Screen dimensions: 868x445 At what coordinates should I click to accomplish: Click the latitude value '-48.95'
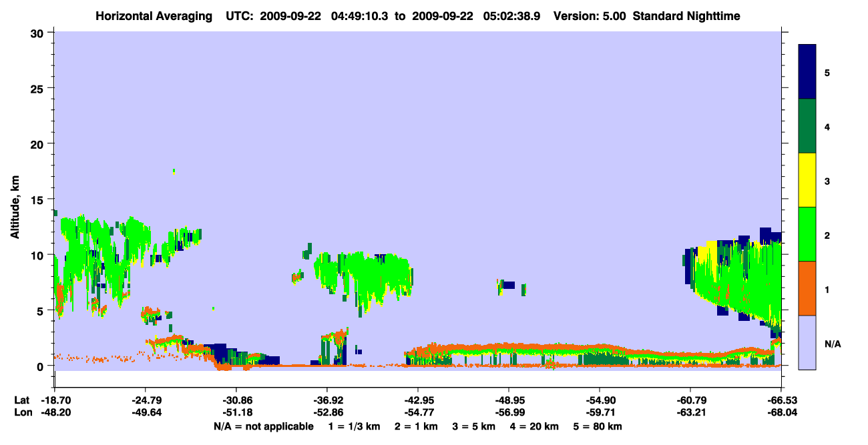pos(509,400)
